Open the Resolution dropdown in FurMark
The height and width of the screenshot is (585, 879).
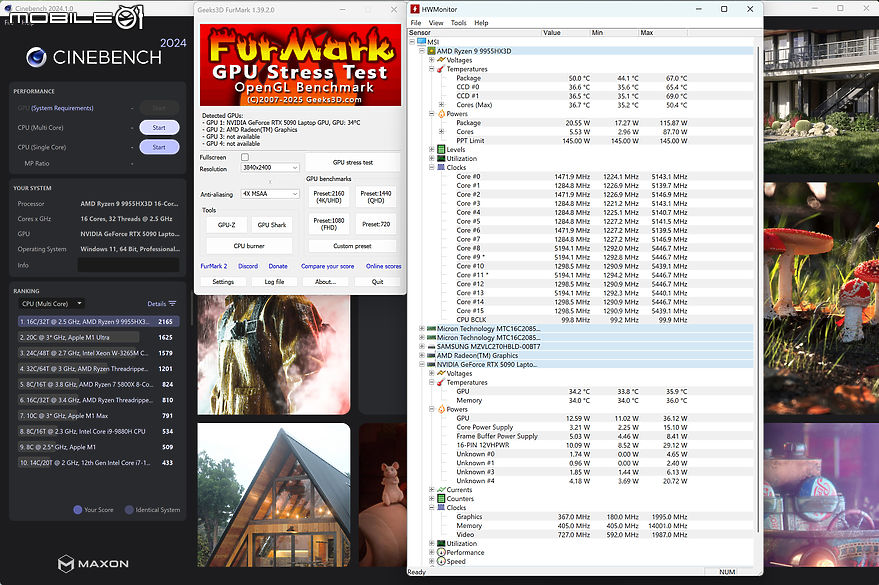point(270,168)
